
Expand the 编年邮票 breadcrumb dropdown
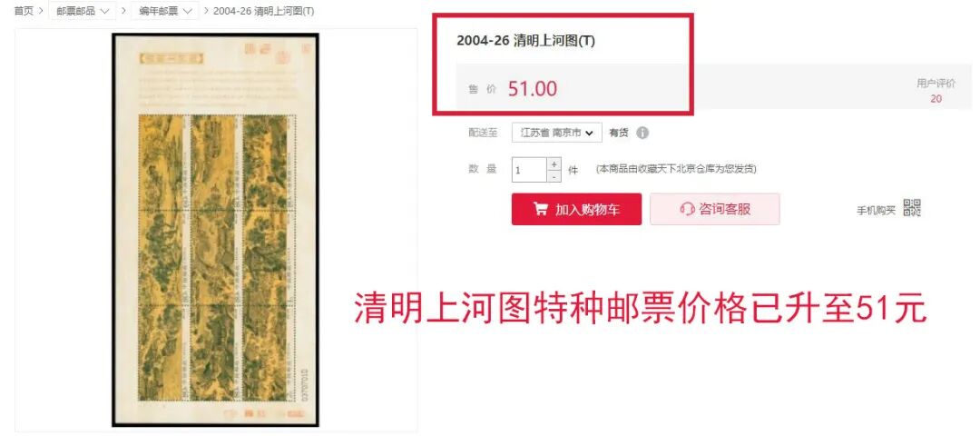click(165, 11)
